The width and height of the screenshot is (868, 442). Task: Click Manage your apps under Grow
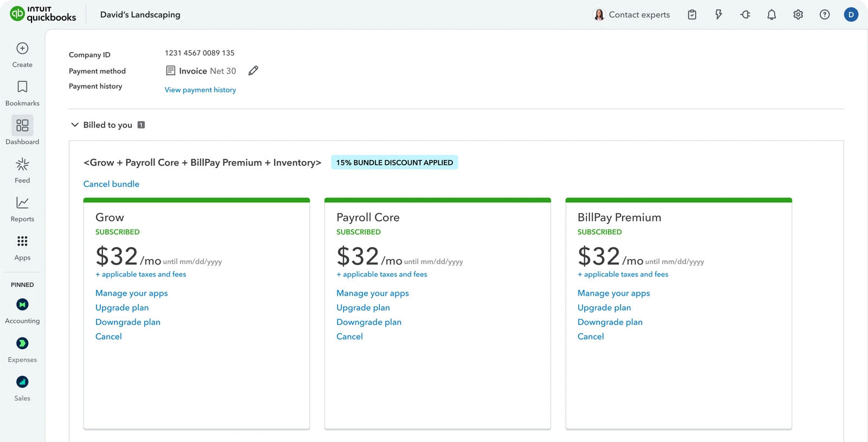point(132,293)
